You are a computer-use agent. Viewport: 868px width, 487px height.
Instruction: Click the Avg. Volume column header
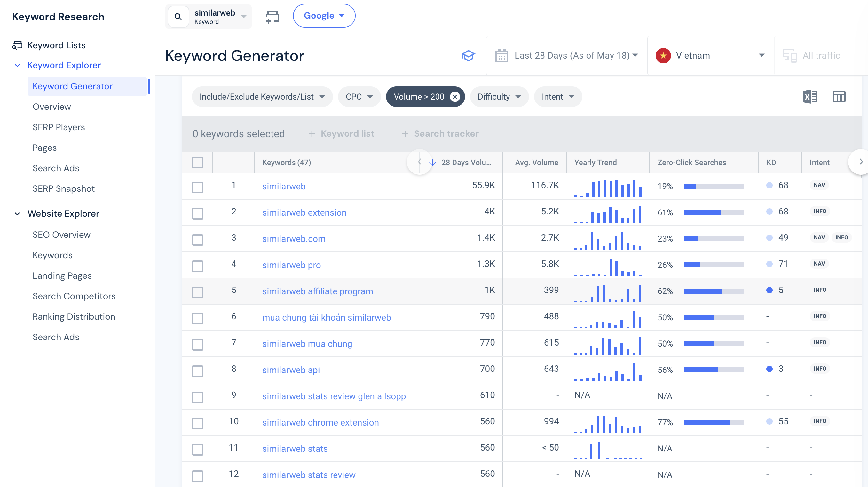[536, 163]
